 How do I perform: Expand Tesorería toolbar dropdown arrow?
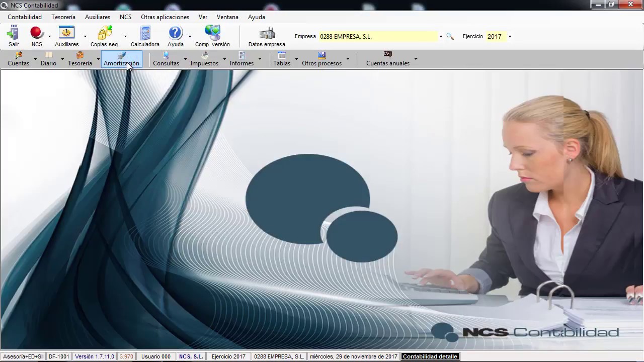tap(98, 59)
